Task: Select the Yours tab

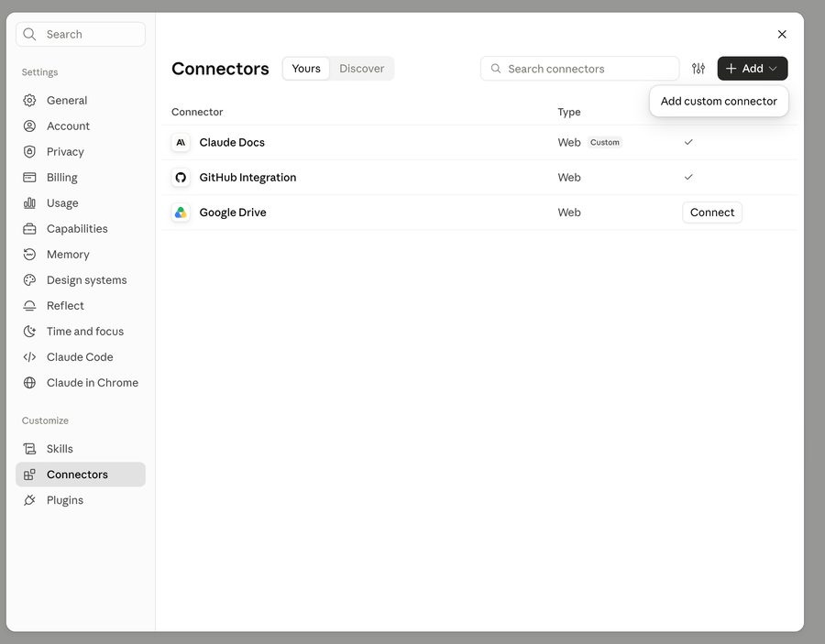Action: point(306,69)
